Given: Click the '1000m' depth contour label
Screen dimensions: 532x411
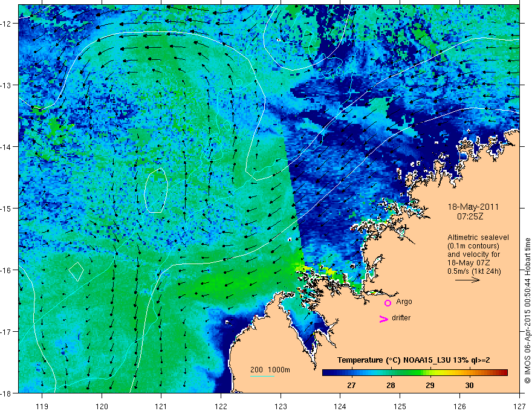Looking at the screenshot, I should (279, 370).
